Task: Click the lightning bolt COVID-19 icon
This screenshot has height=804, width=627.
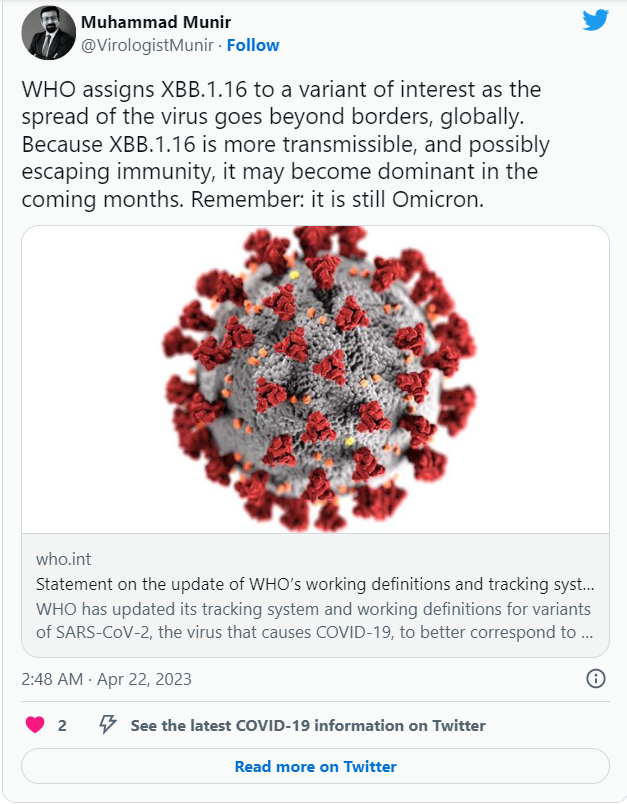Action: (x=107, y=725)
